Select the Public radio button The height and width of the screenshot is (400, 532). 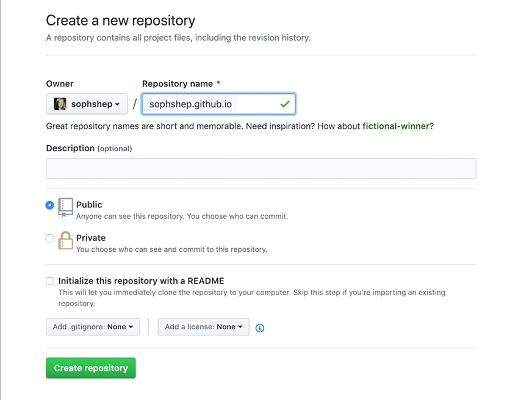pos(49,205)
